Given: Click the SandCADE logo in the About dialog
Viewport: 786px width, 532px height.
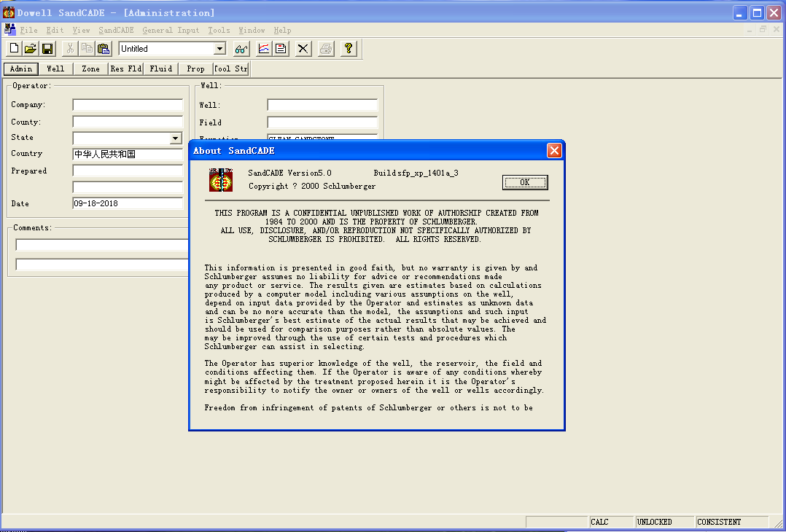Looking at the screenshot, I should point(221,180).
